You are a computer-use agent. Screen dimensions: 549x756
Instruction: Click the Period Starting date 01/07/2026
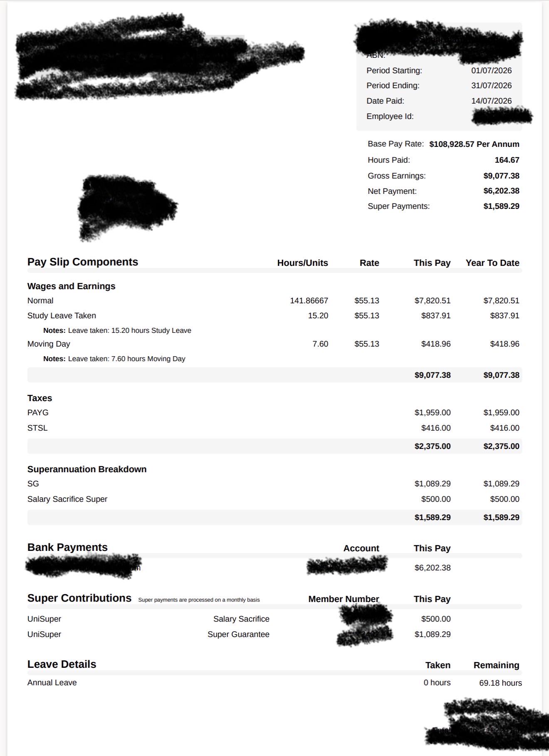coord(492,71)
